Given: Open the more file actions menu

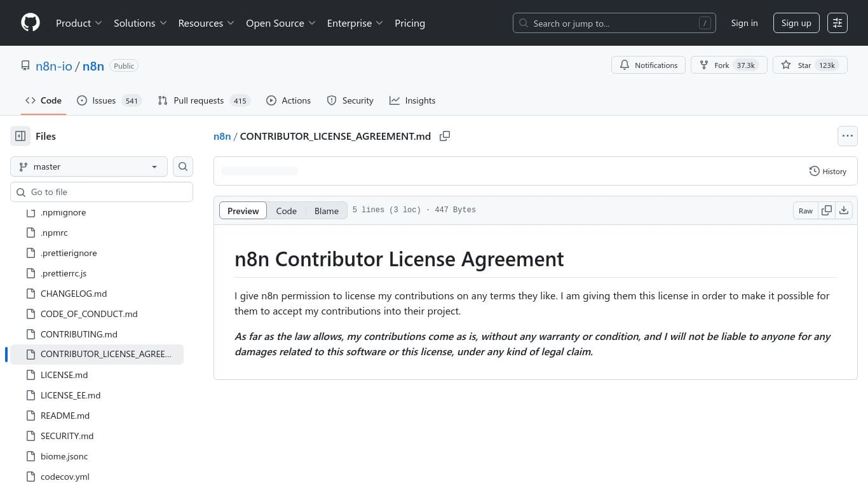Looking at the screenshot, I should point(848,136).
